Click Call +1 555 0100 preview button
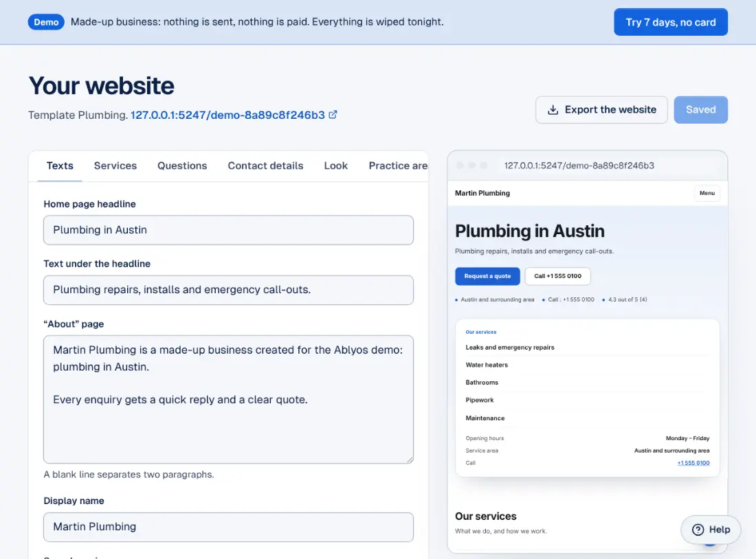756x559 pixels. tap(557, 276)
